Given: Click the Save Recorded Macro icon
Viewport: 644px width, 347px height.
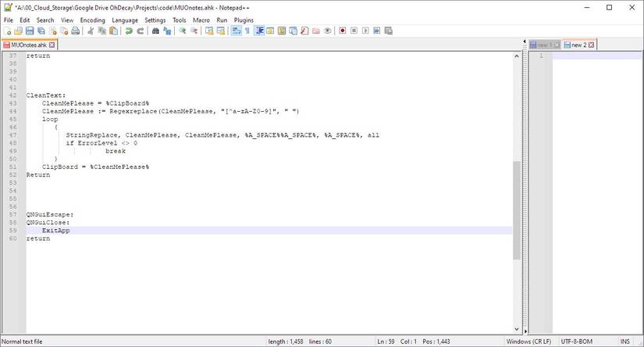Looking at the screenshot, I should coord(389,30).
